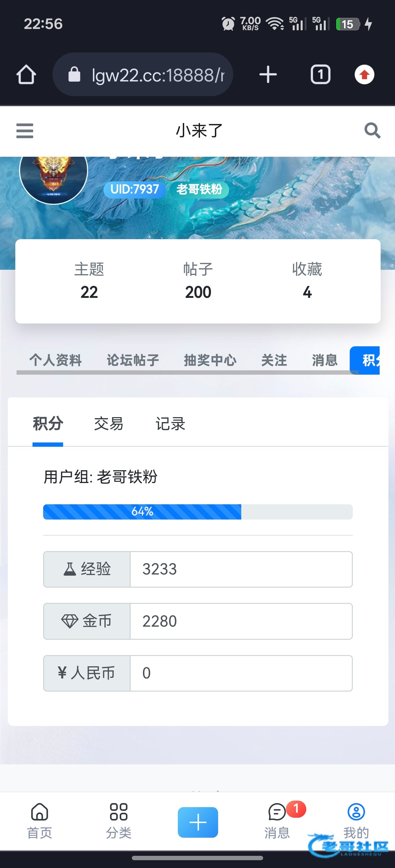
Task: Switch to the 抽奖中心 tab
Action: pyautogui.click(x=210, y=360)
